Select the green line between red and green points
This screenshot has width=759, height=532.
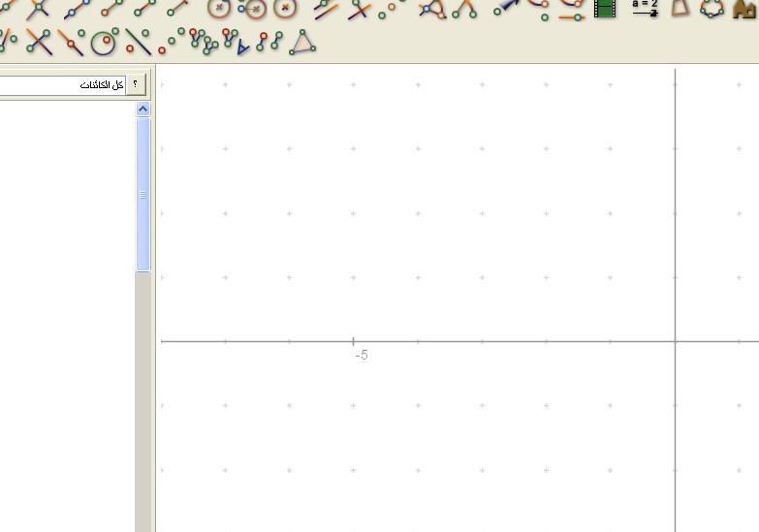(x=138, y=42)
